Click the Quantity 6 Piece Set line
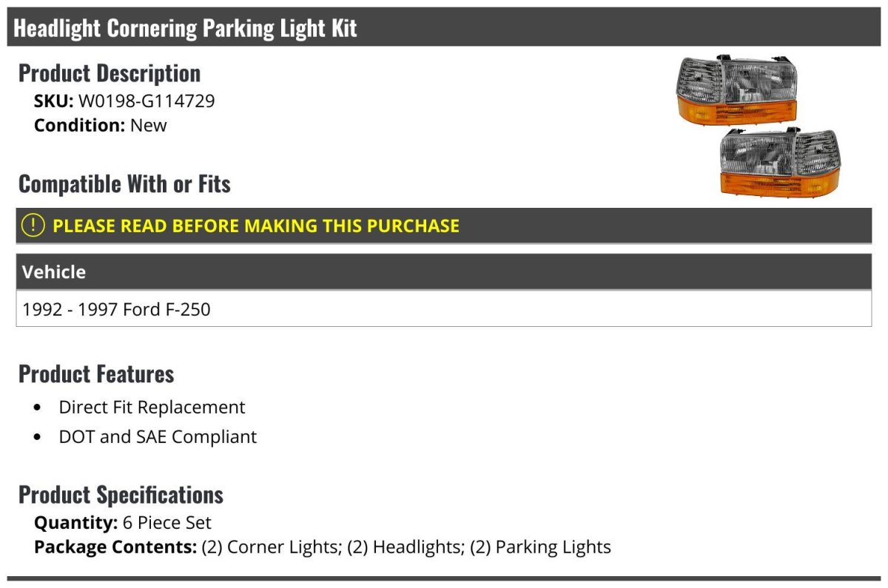This screenshot has height=588, width=888. [123, 523]
